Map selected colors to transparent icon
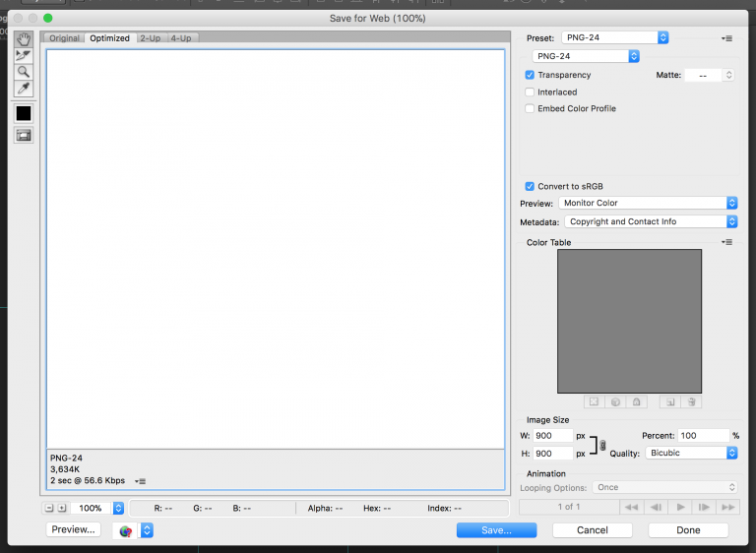Screen dimensions: 756x553 point(594,401)
